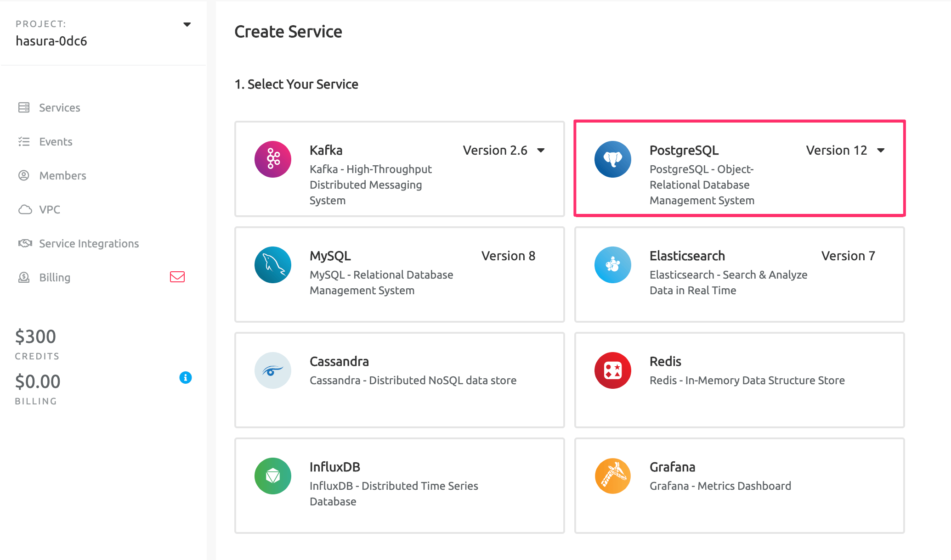Screen dimensions: 951x560
Task: Click the InfluxDB service icon
Action: (272, 476)
